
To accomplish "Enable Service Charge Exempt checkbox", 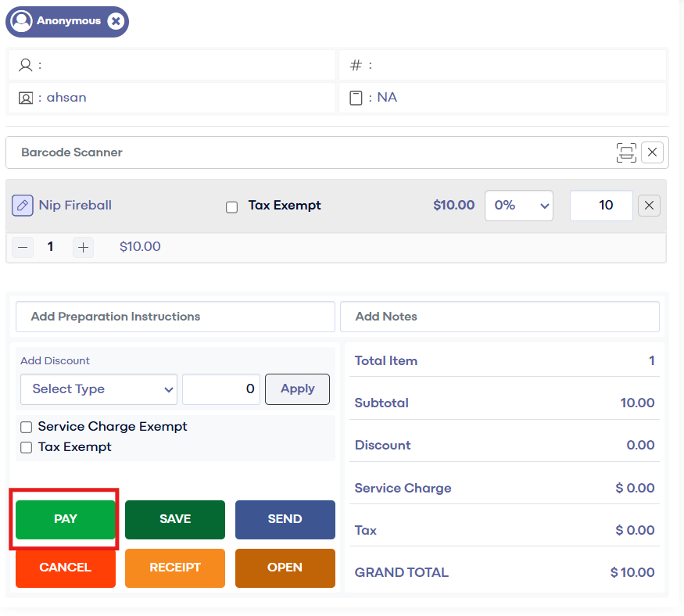I will point(27,427).
